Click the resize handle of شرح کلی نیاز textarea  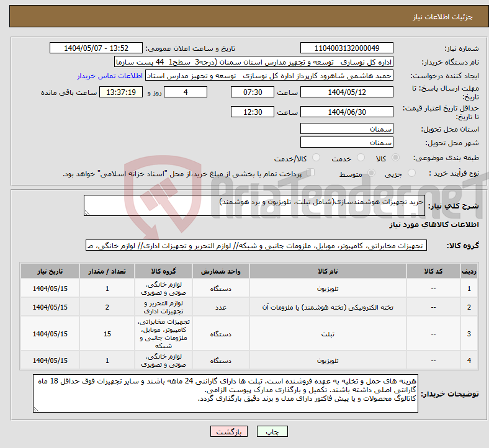click(x=87, y=213)
